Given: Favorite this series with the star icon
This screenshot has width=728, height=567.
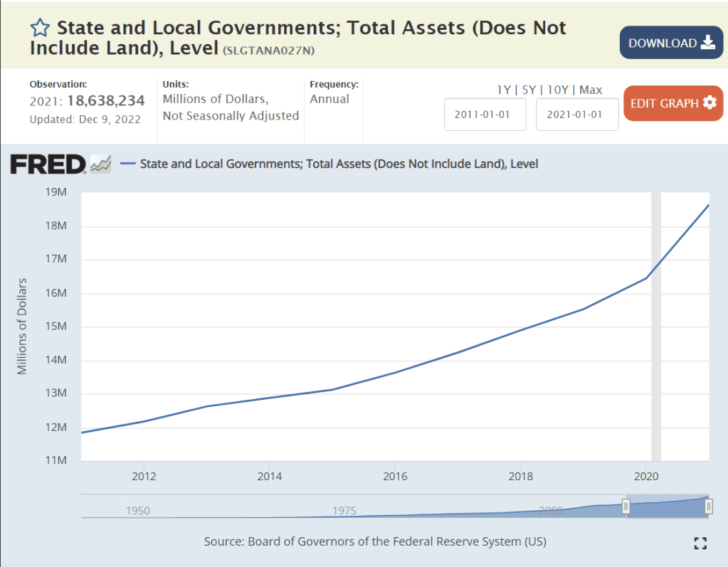Looking at the screenshot, I should click(x=40, y=28).
